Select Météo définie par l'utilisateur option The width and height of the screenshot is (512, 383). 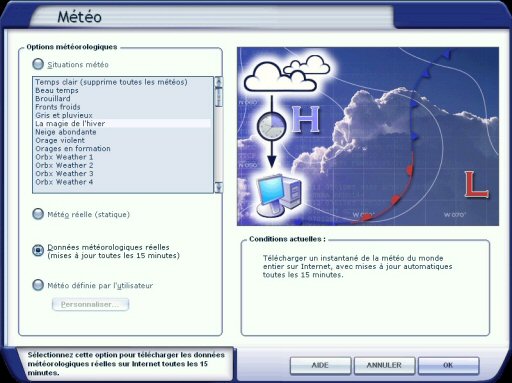pyautogui.click(x=38, y=285)
